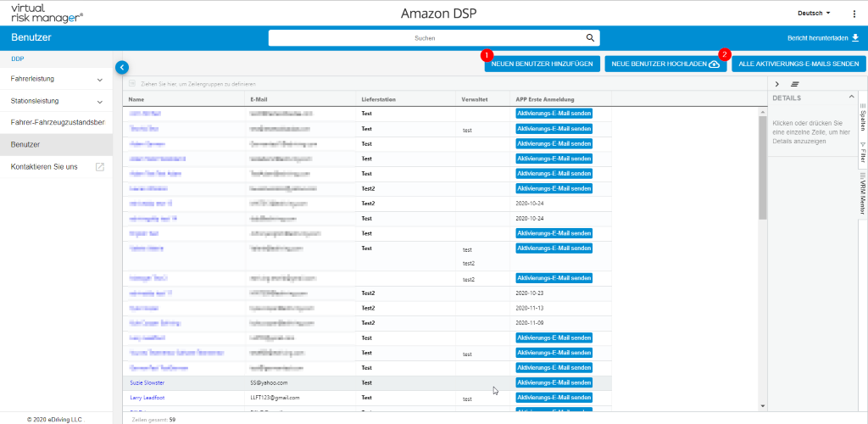Screen dimensions: 868x424
Task: Expand the Stationsleistung sidebar section
Action: tap(57, 101)
